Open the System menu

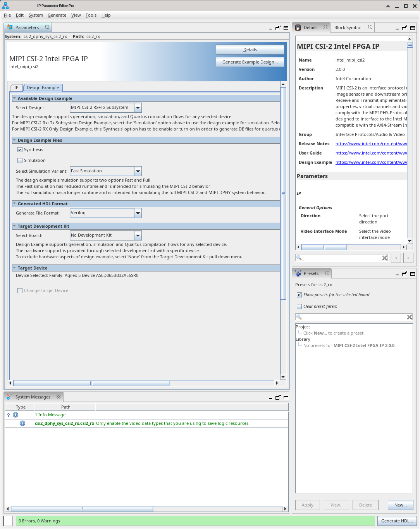[36, 15]
